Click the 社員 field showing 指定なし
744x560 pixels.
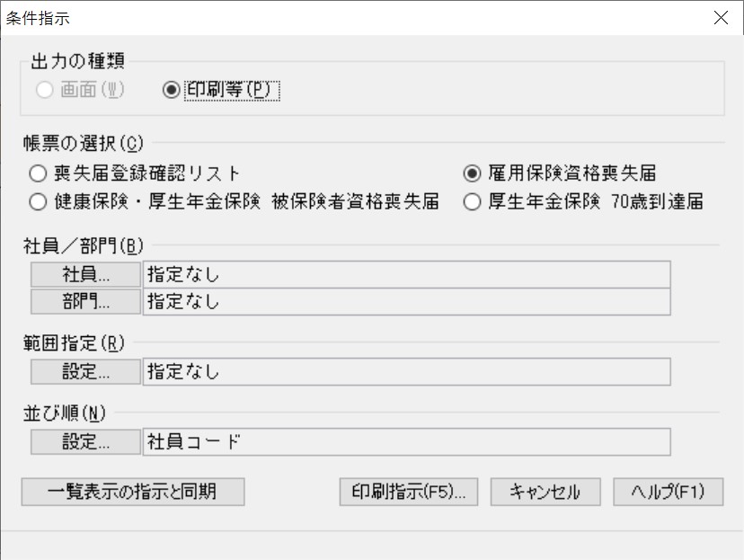[x=407, y=274]
